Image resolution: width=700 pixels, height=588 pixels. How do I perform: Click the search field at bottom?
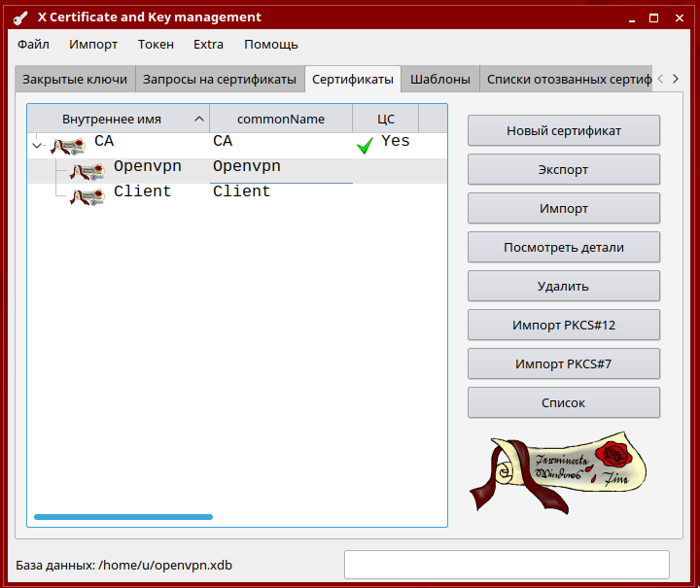[507, 565]
